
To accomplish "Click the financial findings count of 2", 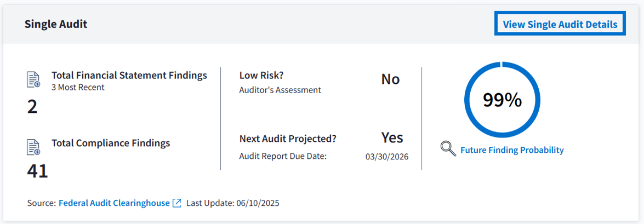I will (x=32, y=107).
